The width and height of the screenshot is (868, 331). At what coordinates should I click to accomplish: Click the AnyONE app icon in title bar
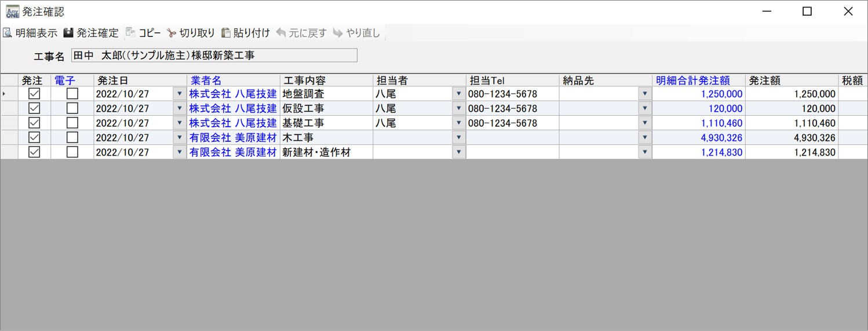[x=12, y=12]
